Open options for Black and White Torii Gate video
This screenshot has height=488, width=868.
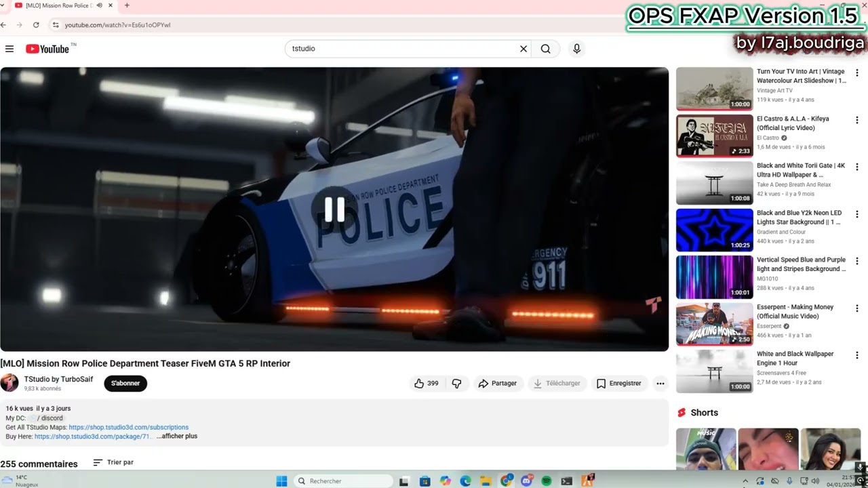point(857,167)
